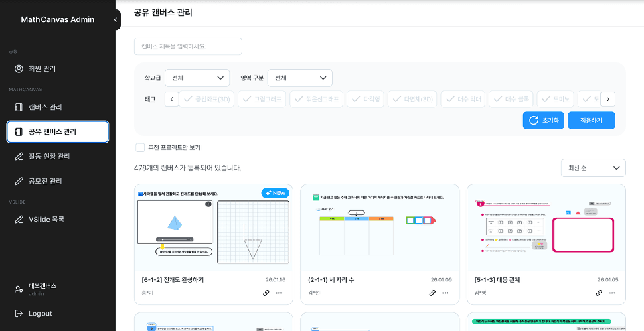Open the 학교급 dropdown

point(197,78)
